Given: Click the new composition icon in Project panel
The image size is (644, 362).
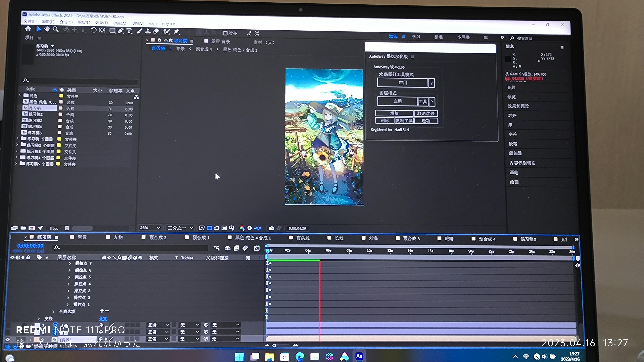Looking at the screenshot, I should (32, 228).
